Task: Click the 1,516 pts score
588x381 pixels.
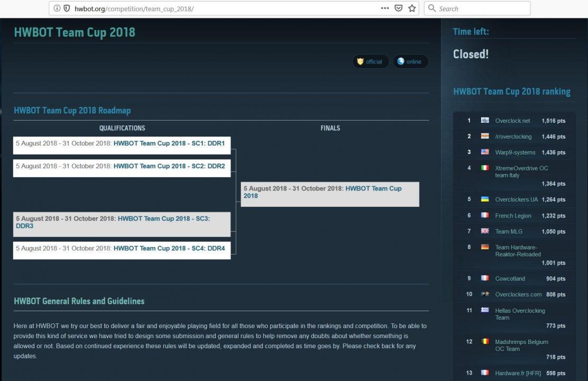Action: pyautogui.click(x=554, y=121)
